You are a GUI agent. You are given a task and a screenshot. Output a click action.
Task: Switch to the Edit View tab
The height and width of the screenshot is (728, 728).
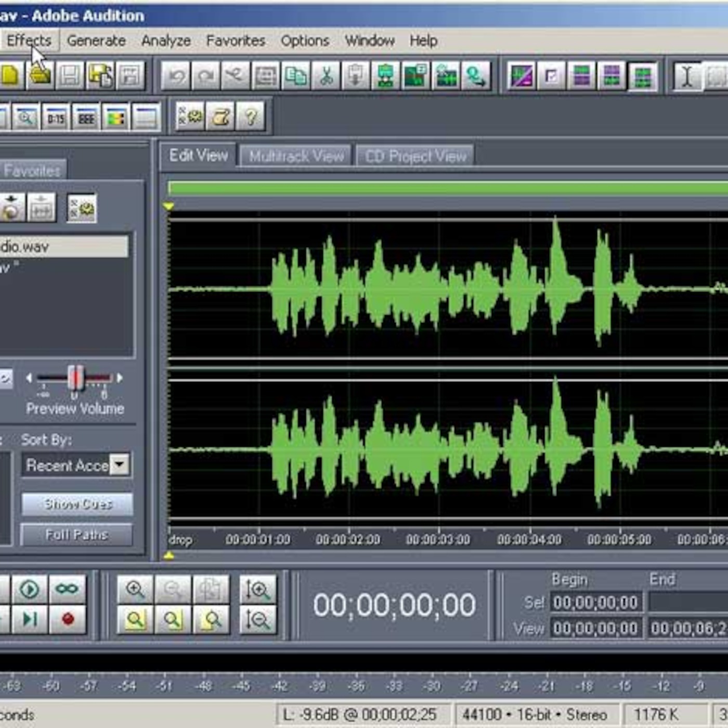coord(198,155)
